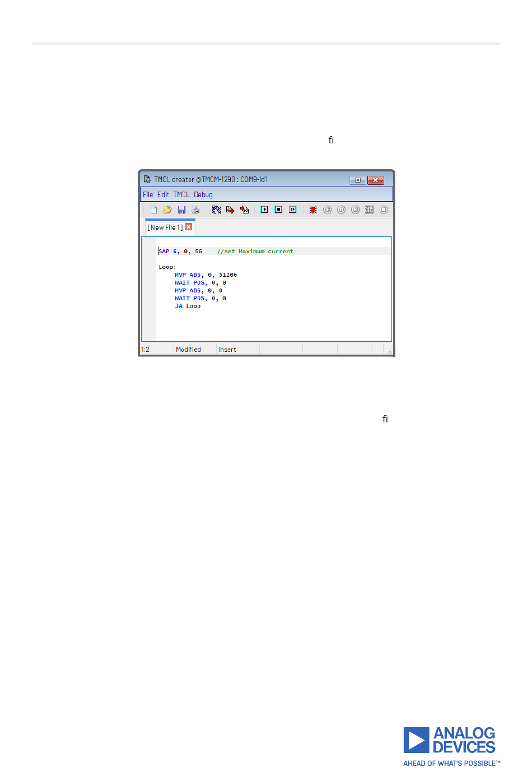Save the program with the floppy disk icon
The width and height of the screenshot is (532, 772).
point(181,210)
